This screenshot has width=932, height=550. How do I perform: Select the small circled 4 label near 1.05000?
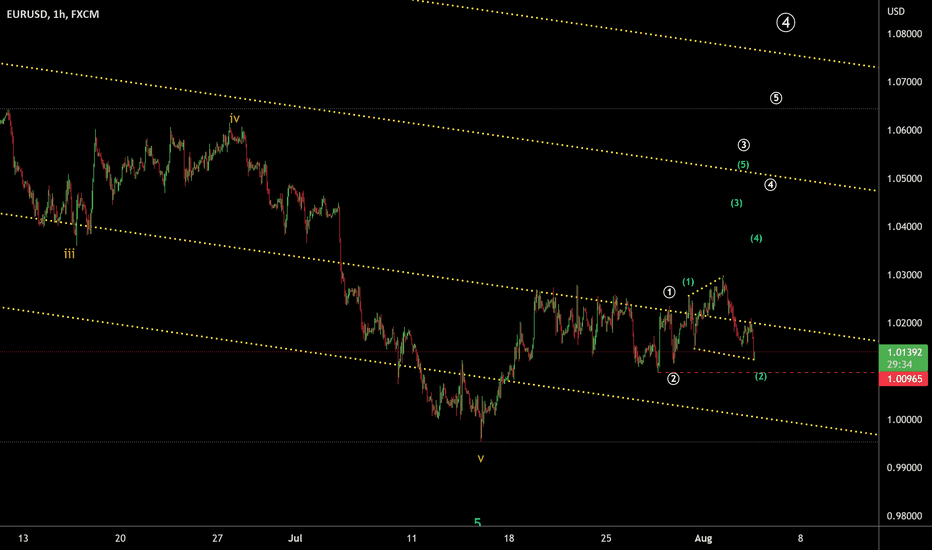click(x=770, y=185)
